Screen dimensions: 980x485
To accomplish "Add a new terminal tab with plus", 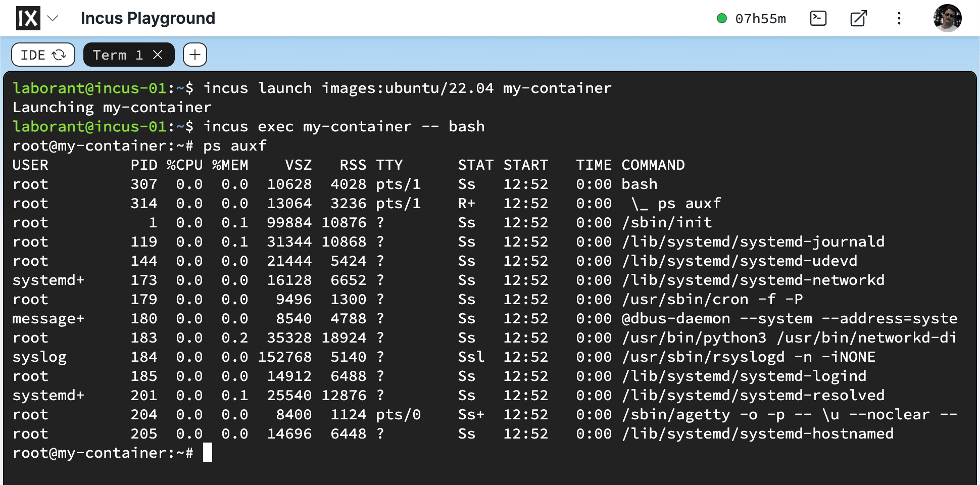I will (195, 55).
